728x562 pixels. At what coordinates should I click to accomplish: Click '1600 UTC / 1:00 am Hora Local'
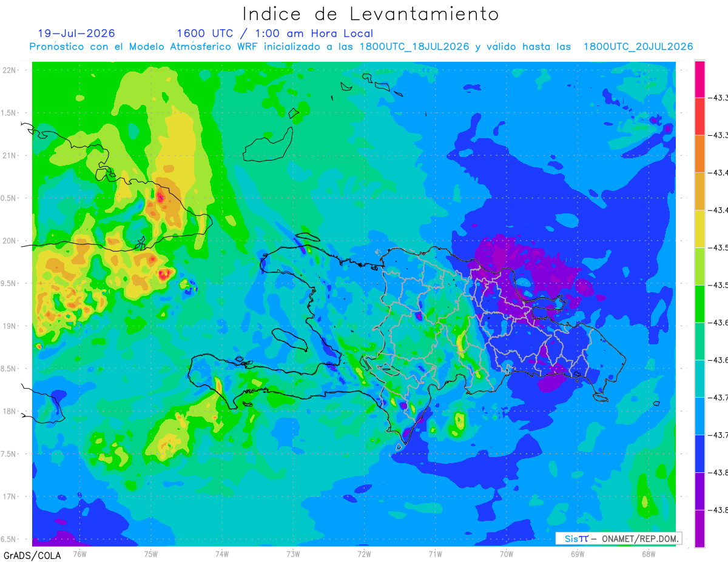(x=275, y=33)
